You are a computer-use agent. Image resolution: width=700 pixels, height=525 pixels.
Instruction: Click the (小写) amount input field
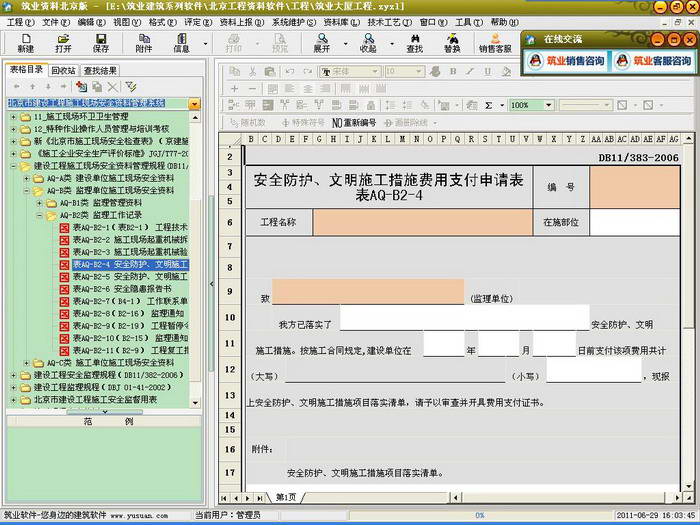[x=594, y=370]
